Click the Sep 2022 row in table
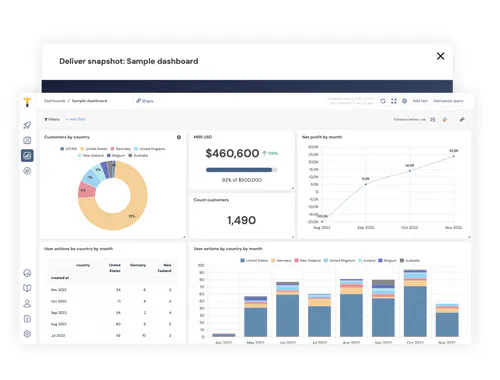This screenshot has height=380, width=500. pyautogui.click(x=112, y=313)
